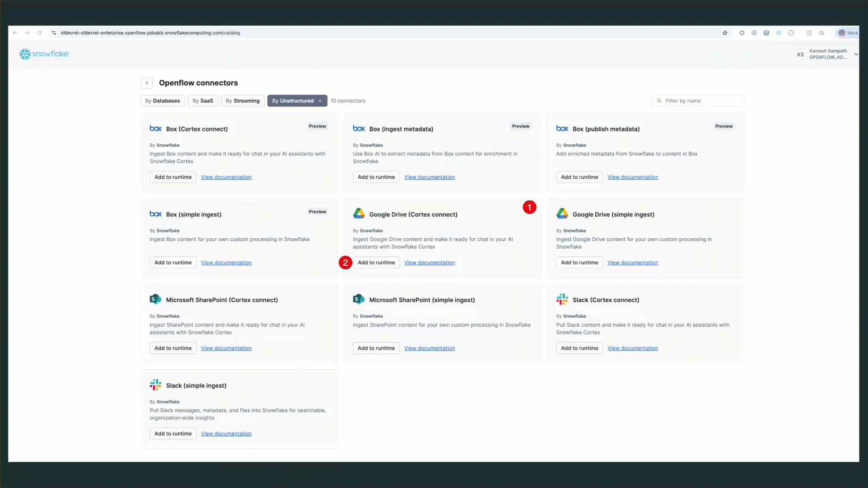View documentation for Box (ingest metadata)
Viewport: 868px width, 488px height.
pyautogui.click(x=429, y=177)
